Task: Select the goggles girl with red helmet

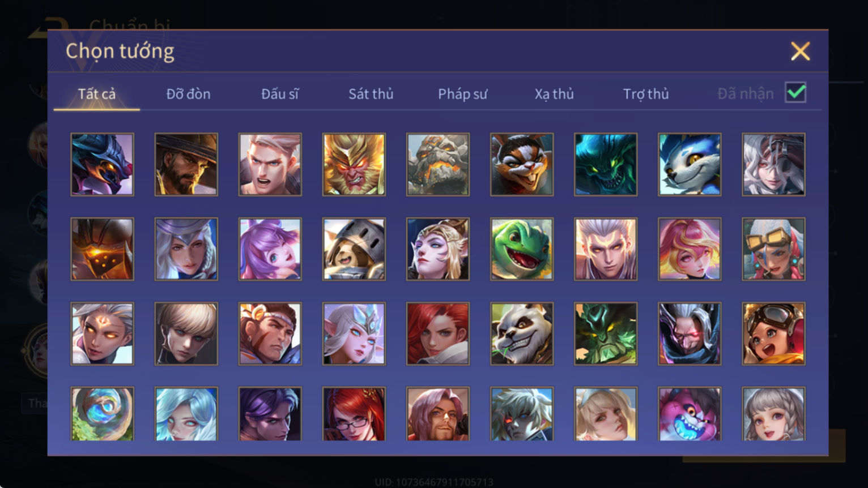Action: coord(773,333)
